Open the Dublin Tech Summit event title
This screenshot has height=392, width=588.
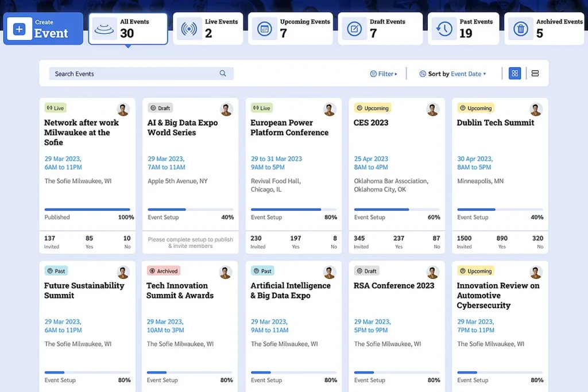point(495,123)
